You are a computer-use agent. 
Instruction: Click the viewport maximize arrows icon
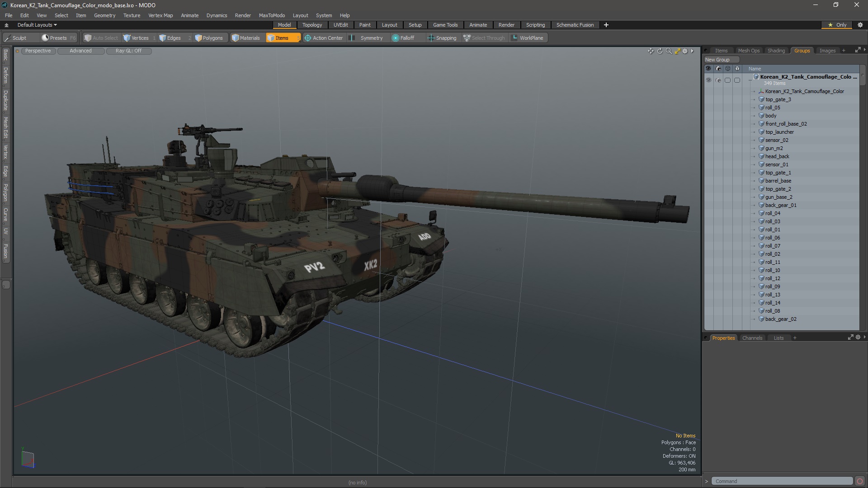point(677,51)
